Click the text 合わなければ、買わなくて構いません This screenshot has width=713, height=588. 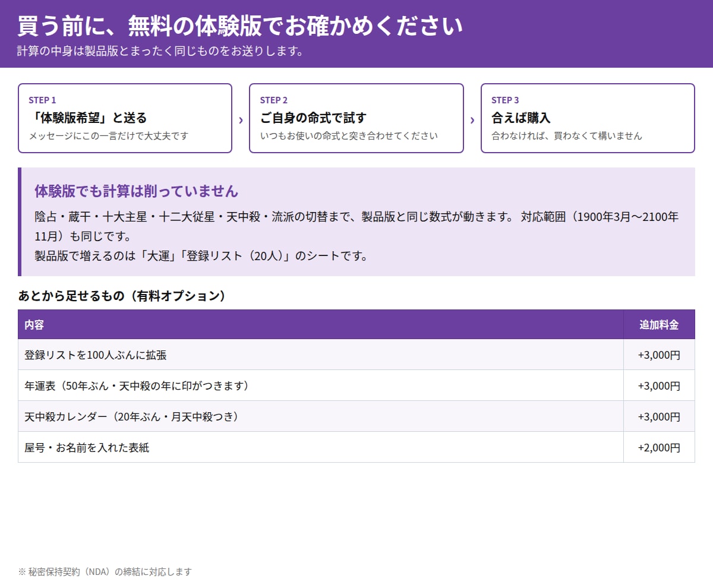coord(567,136)
